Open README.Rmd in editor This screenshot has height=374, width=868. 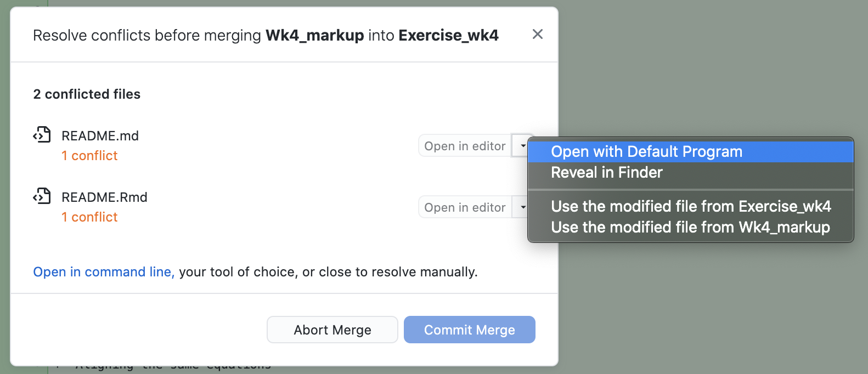click(x=465, y=207)
